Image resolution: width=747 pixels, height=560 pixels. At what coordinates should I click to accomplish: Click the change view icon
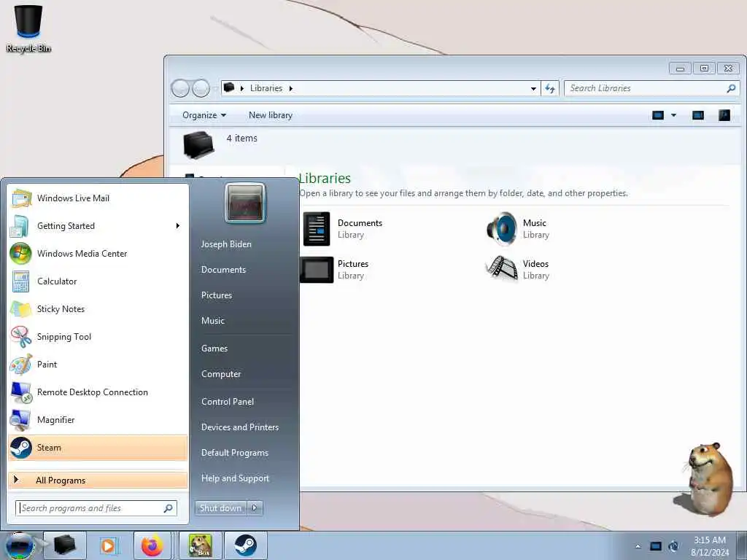[x=658, y=115]
